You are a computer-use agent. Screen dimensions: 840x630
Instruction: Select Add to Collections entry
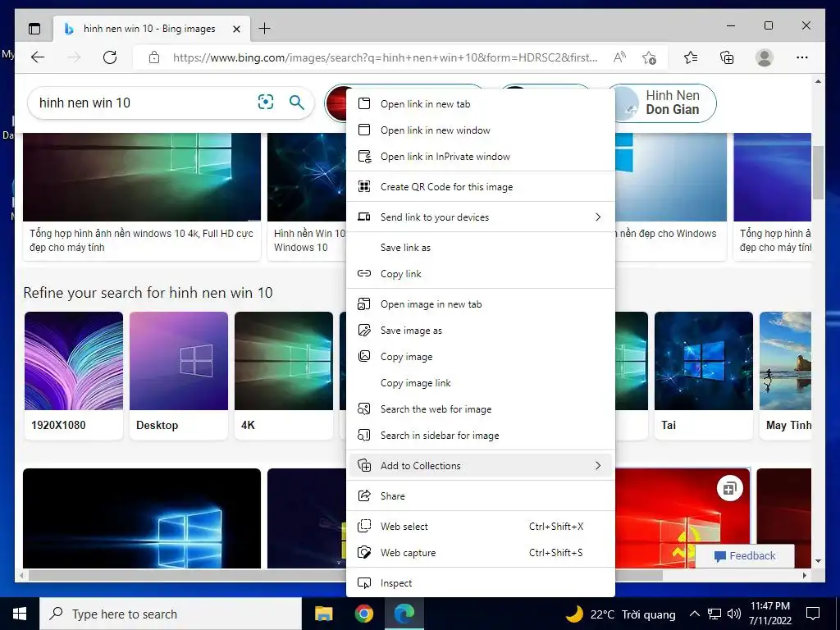481,466
